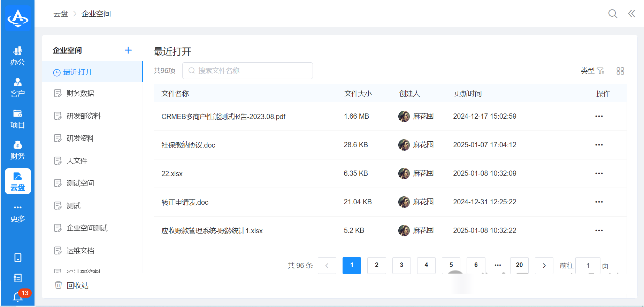644x307 pixels.
Task: Go to page 3 of results
Action: pyautogui.click(x=401, y=265)
